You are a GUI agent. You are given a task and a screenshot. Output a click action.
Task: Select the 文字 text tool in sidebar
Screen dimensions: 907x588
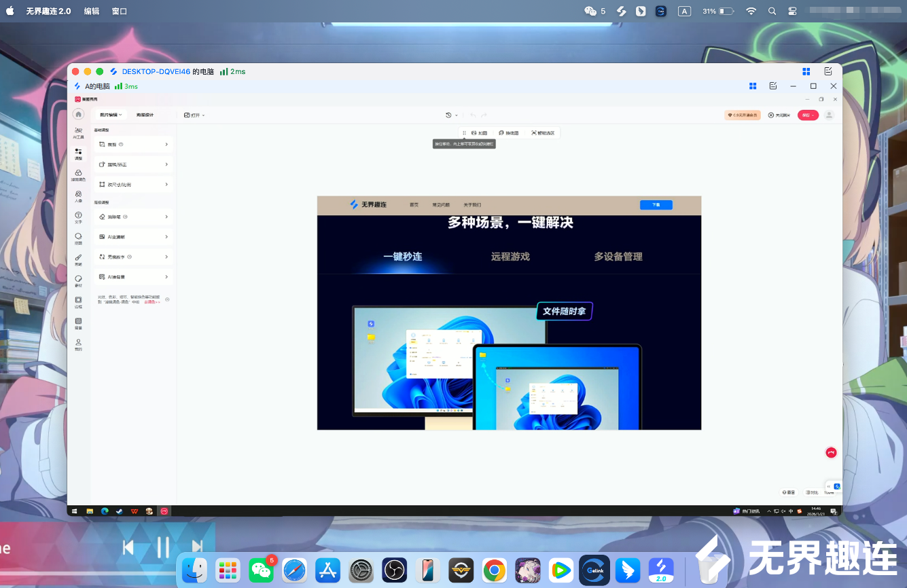78,217
